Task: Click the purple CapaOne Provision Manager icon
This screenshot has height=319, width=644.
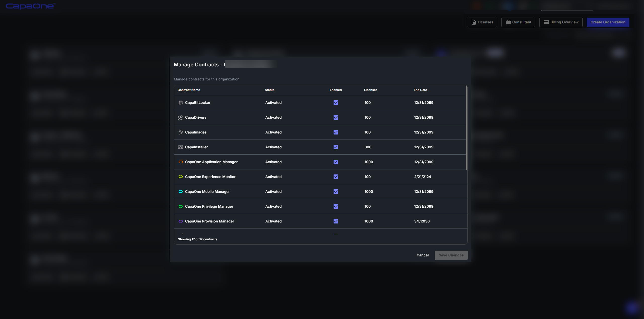Action: click(x=180, y=221)
